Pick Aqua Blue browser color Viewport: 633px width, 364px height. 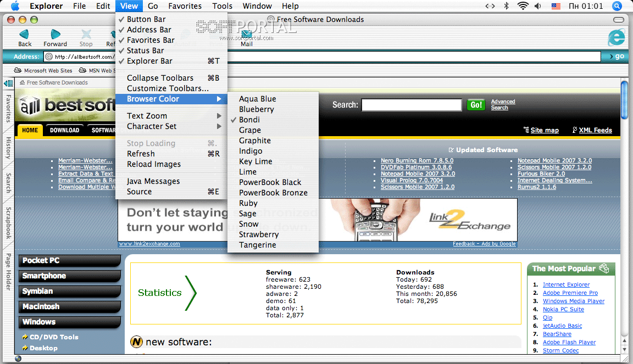point(273,99)
